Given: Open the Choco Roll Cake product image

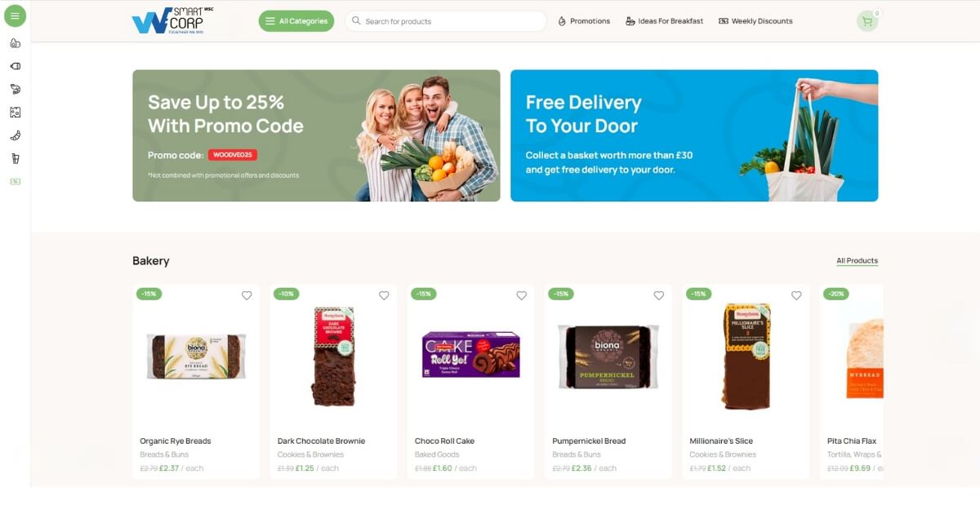Looking at the screenshot, I should [470, 355].
